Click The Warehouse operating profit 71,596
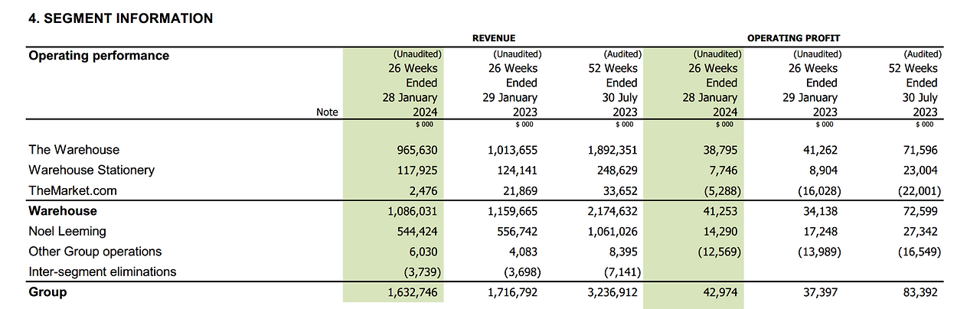This screenshot has height=309, width=980. (x=923, y=151)
